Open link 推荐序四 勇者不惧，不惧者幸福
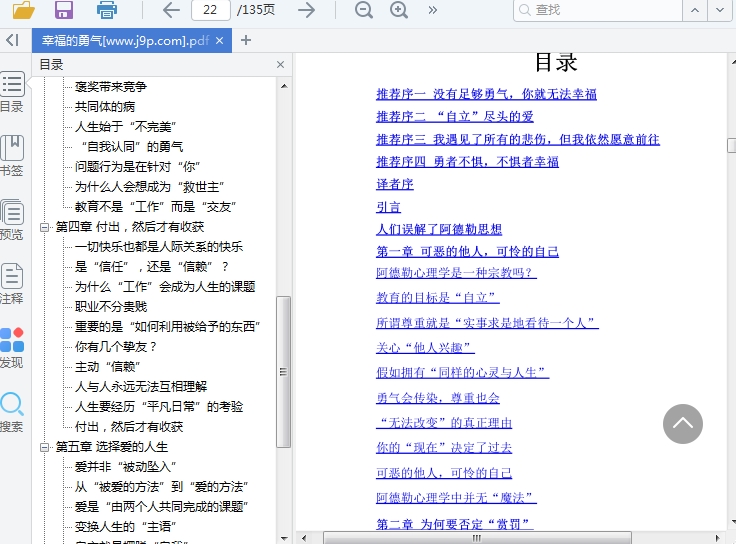The image size is (736, 544). 468,162
